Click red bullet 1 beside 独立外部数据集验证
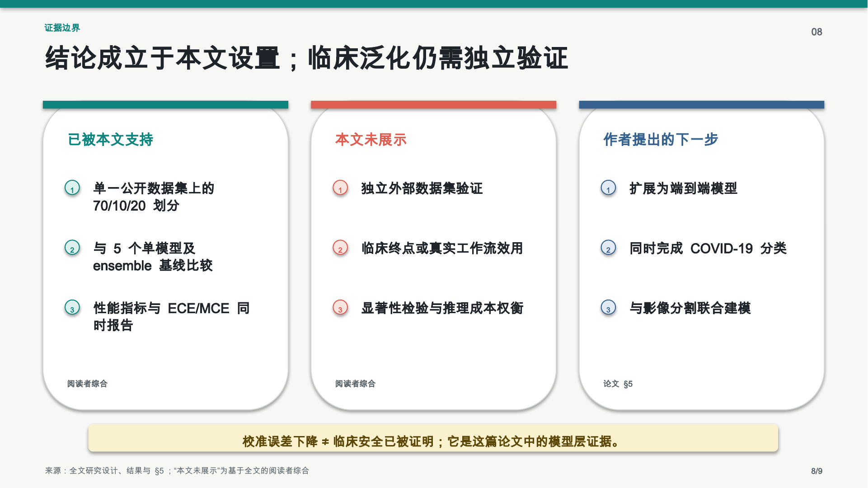Image resolution: width=868 pixels, height=488 pixels. 340,188
